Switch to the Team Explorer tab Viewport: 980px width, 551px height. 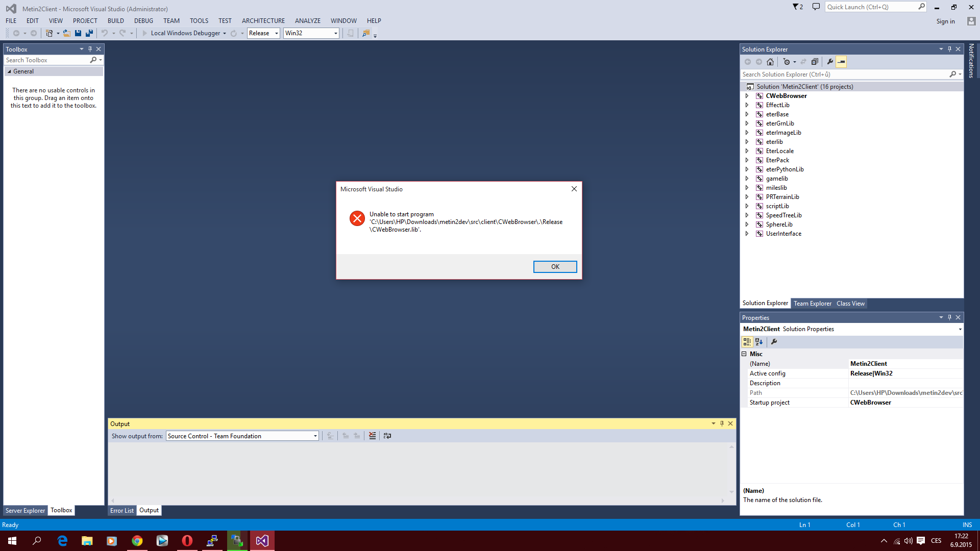pos(813,304)
